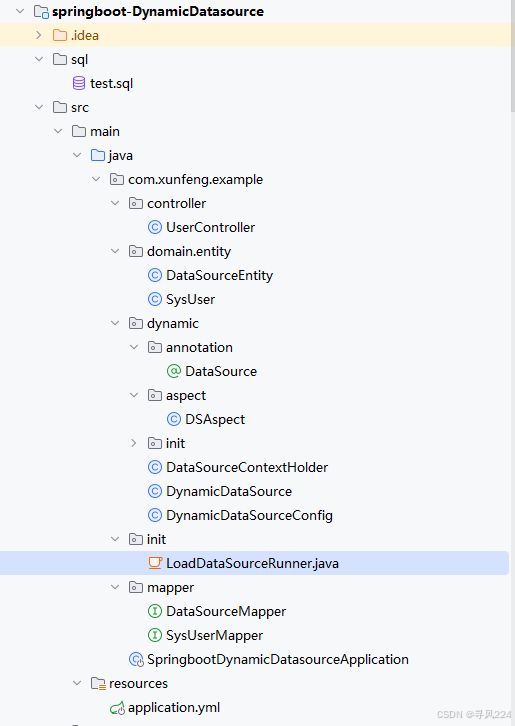Collapse the com.xunfeng.example package
This screenshot has height=726, width=515.
tap(96, 179)
